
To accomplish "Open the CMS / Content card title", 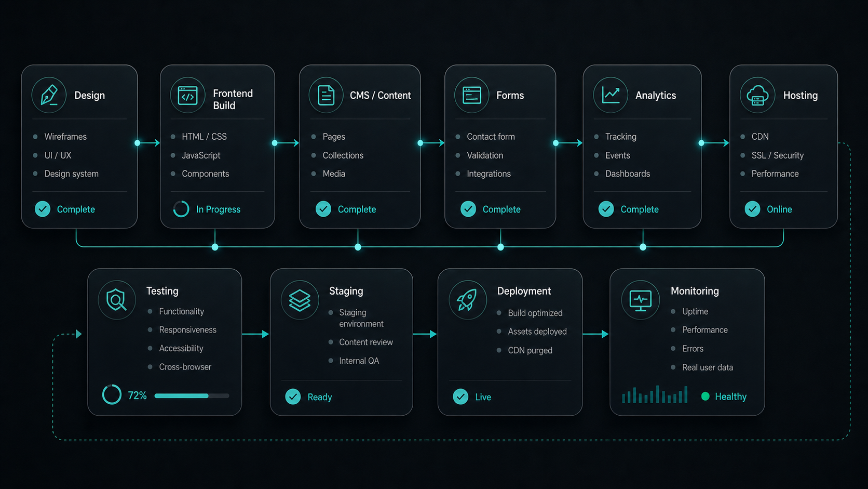I will click(x=380, y=95).
